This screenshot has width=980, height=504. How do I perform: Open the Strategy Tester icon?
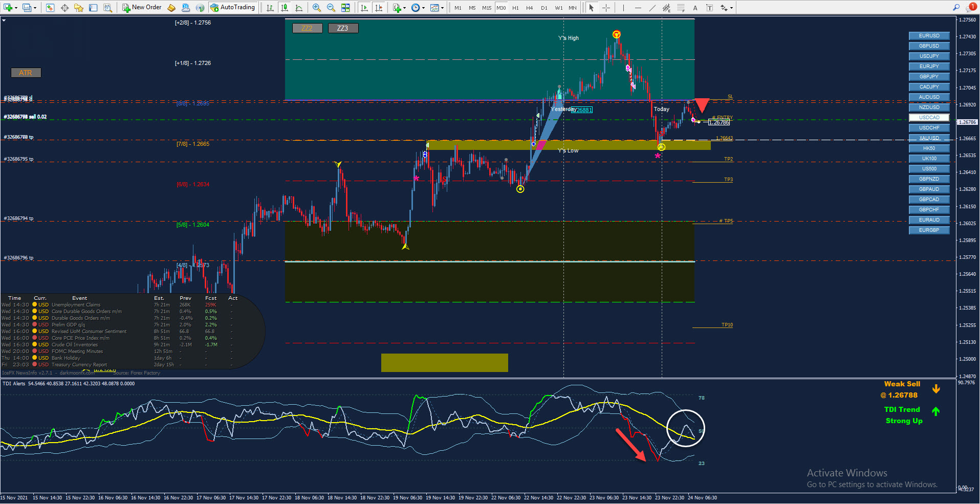pyautogui.click(x=107, y=8)
